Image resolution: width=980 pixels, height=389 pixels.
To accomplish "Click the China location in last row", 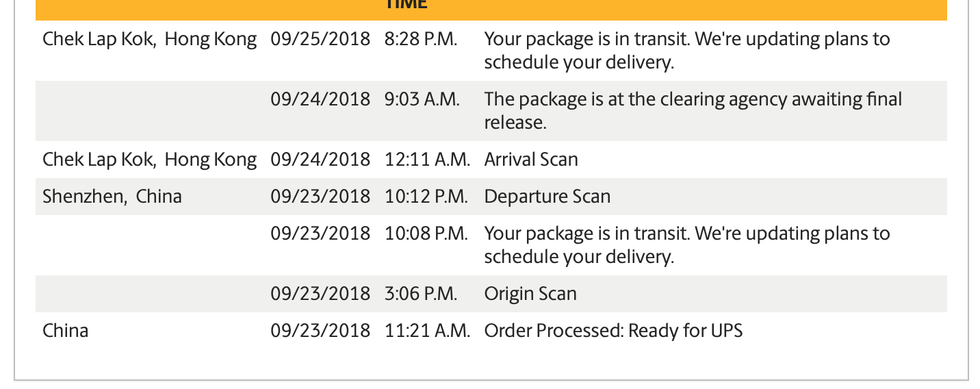I will (66, 331).
